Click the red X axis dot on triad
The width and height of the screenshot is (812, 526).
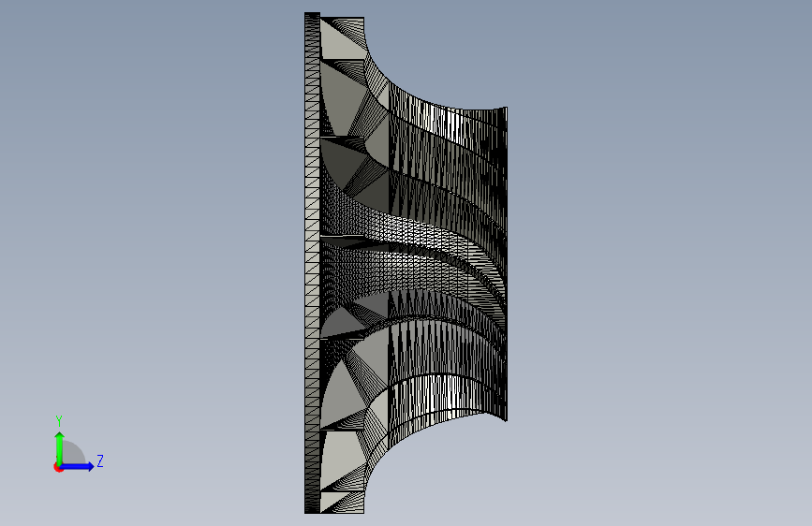pos(58,467)
